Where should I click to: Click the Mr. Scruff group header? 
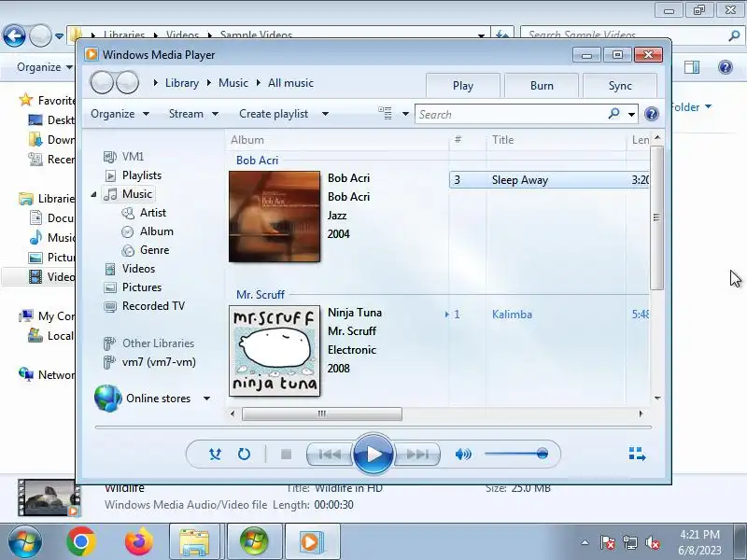coord(261,294)
